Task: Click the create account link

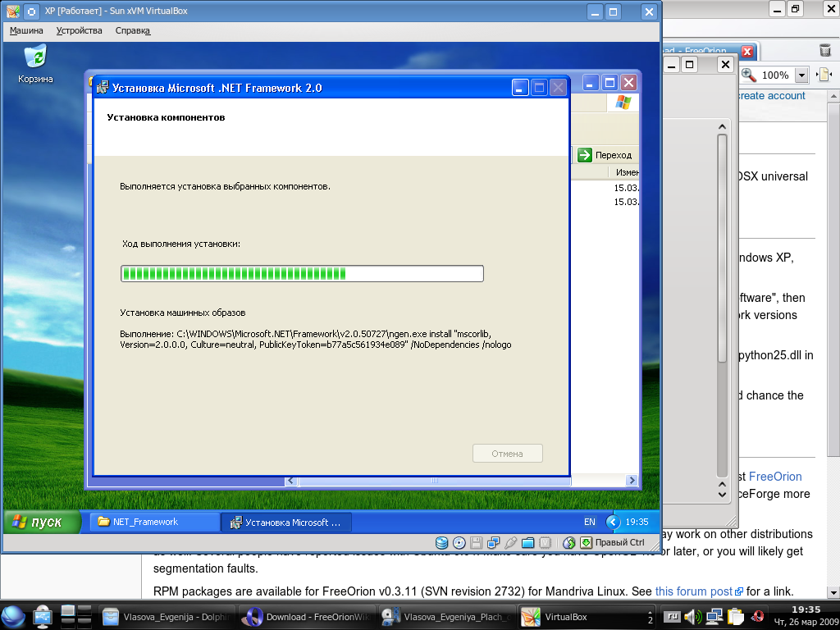Action: [771, 95]
